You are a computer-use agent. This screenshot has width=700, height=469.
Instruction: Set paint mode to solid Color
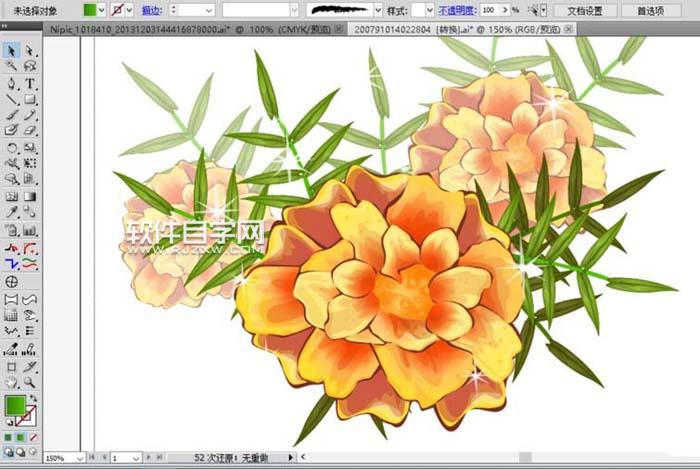pyautogui.click(x=8, y=438)
